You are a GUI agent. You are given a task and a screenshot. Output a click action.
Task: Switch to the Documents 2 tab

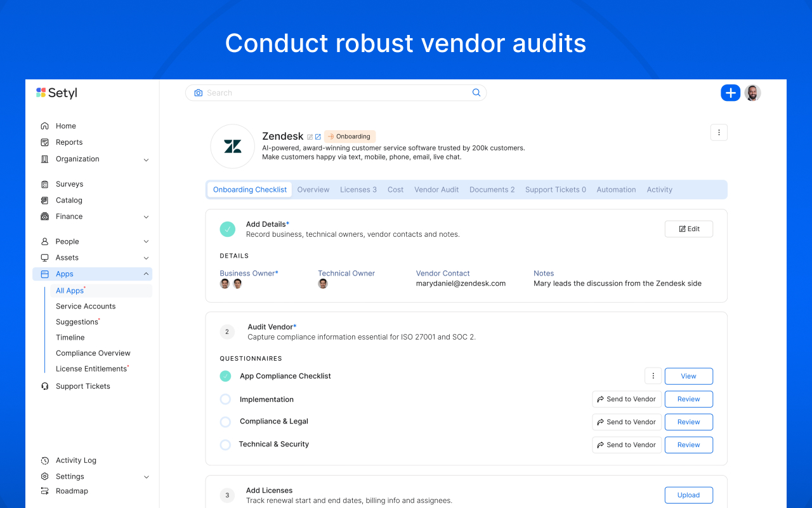pos(492,190)
